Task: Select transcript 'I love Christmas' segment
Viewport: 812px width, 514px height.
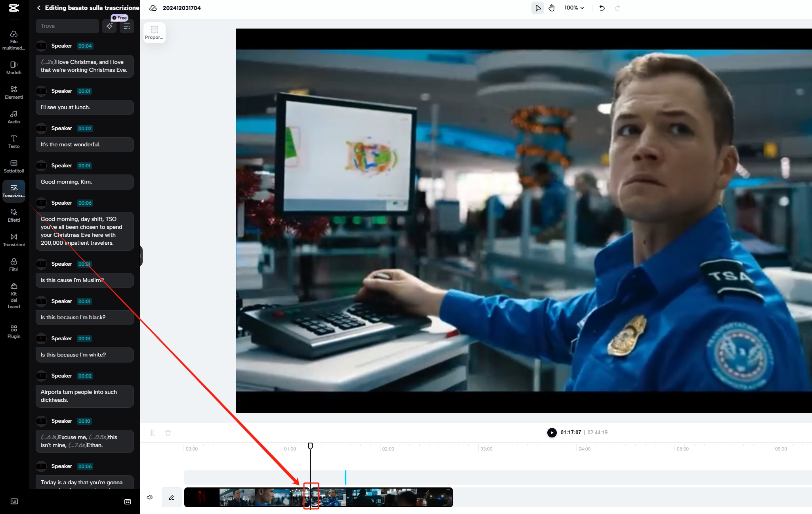Action: (85, 66)
